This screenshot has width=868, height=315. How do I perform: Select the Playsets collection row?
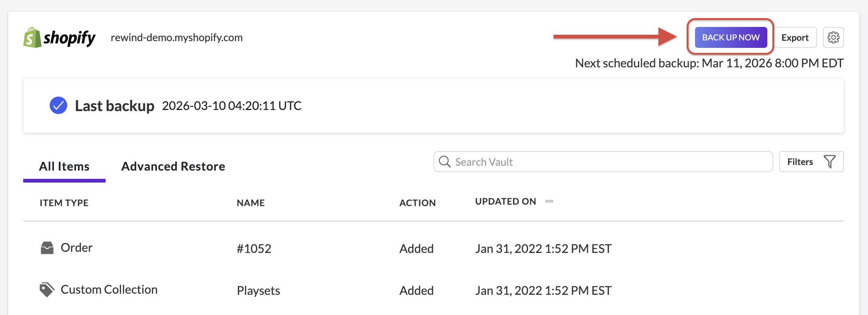click(x=258, y=290)
